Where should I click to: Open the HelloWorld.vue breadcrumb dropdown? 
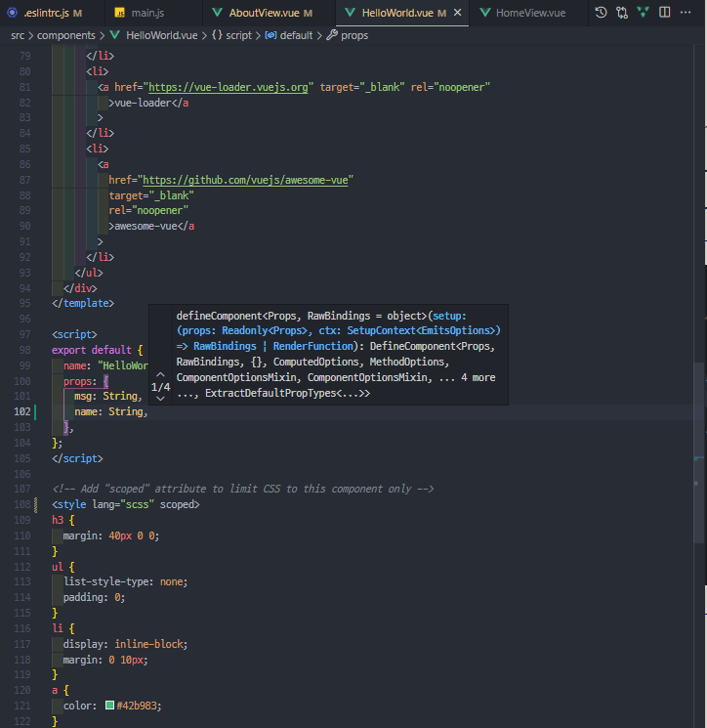161,35
